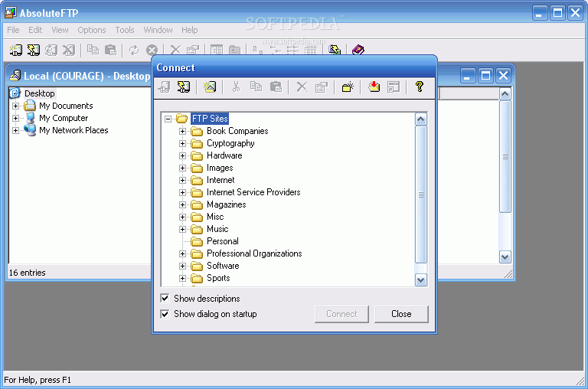Click scroll-down arrow of FTP Sites tree
Image resolution: width=588 pixels, height=389 pixels.
point(421,279)
